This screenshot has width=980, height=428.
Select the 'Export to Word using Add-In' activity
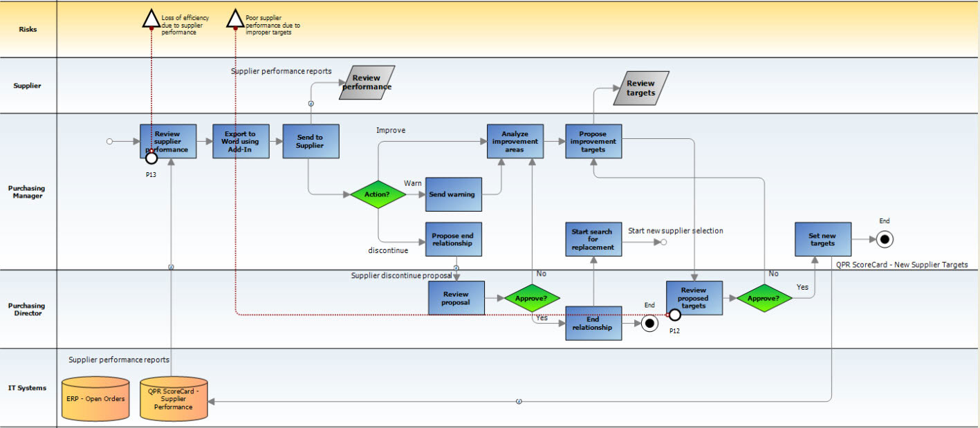tap(240, 141)
